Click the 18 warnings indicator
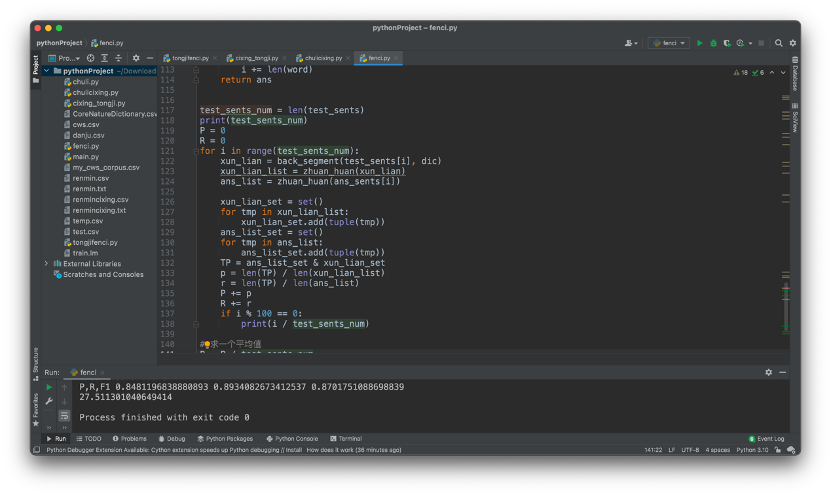Screen dimensions: 832x496 (741, 73)
